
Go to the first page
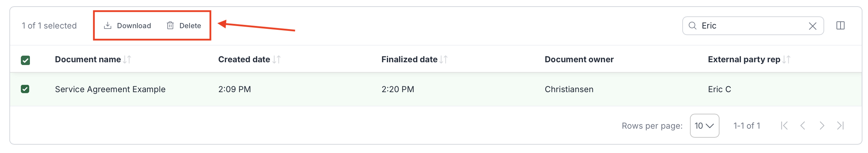(x=784, y=126)
